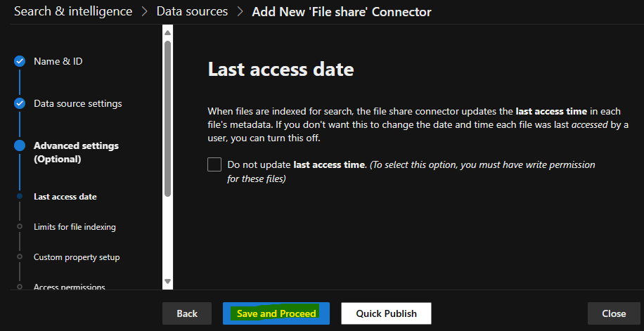The height and width of the screenshot is (331, 644).
Task: Click the Last access date step dot
Action: pos(19,196)
